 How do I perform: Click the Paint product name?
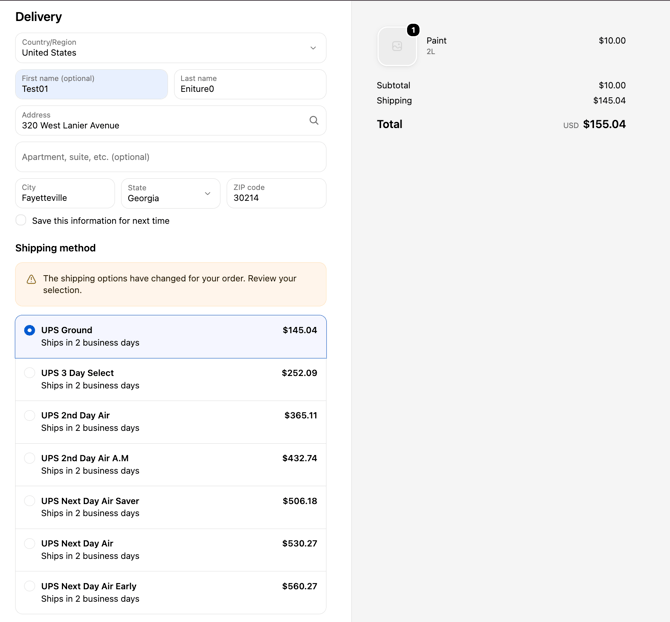(x=436, y=41)
